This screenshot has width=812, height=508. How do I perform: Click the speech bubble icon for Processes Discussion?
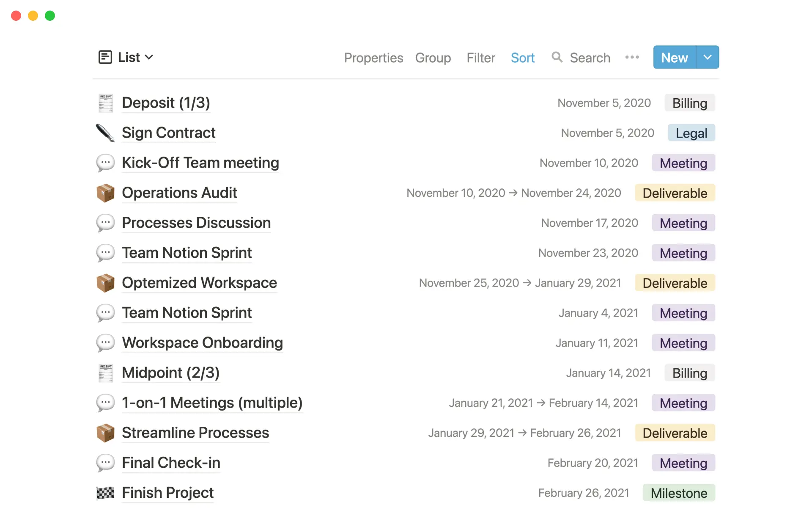[106, 223]
